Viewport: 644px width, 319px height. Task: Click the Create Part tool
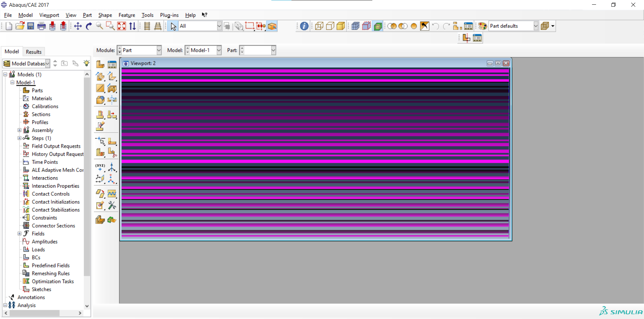click(x=100, y=64)
